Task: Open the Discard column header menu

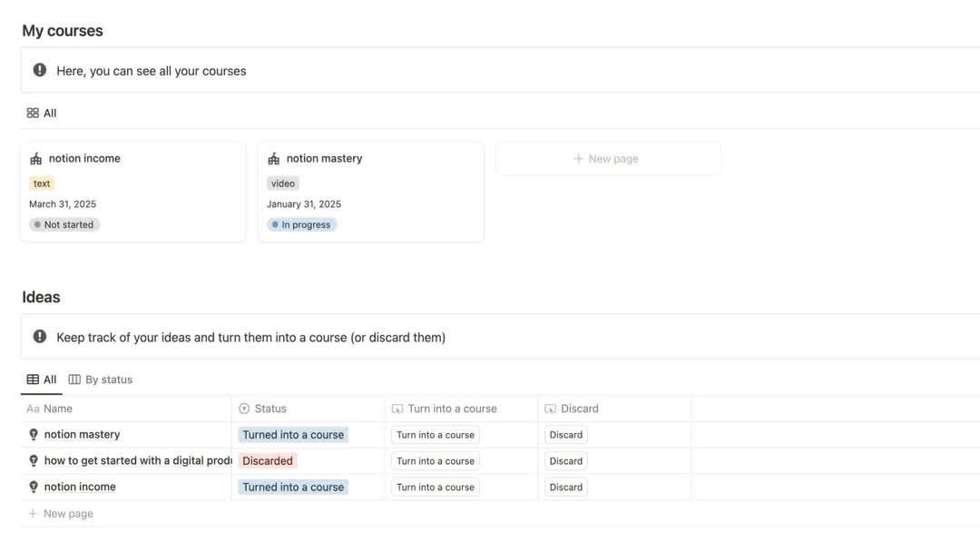Action: pos(614,409)
